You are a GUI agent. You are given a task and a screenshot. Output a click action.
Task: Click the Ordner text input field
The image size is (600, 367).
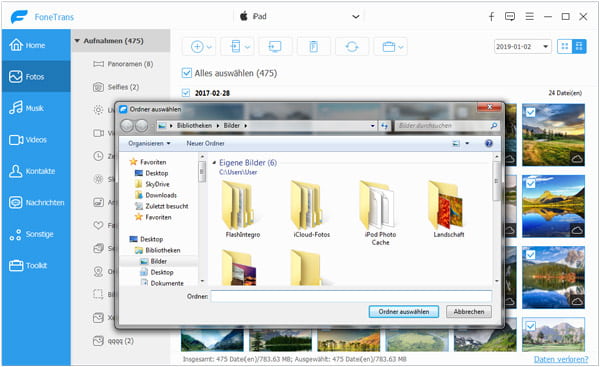click(351, 296)
